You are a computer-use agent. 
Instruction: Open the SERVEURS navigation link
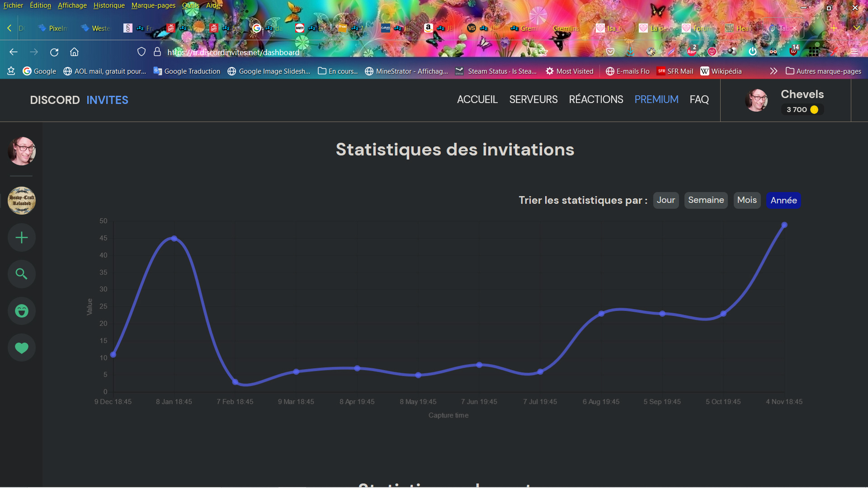coord(533,99)
